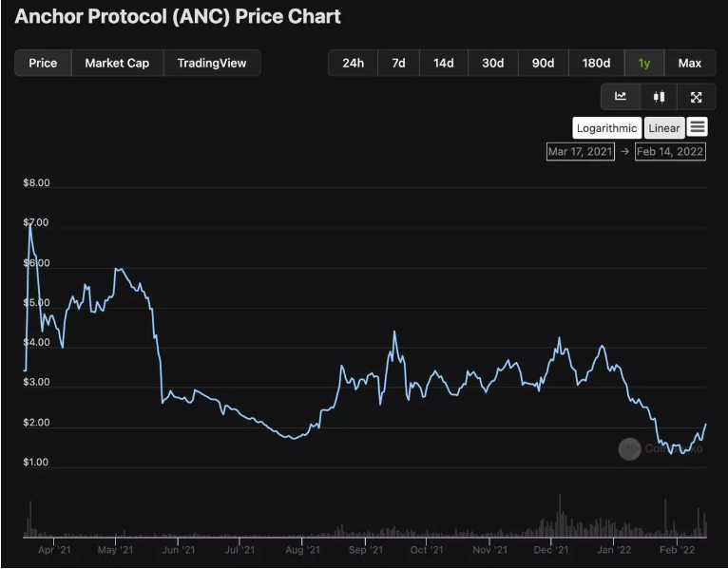Viewport: 728px width, 569px height.
Task: Open the Feb 14, 2022 end date picker
Action: [x=671, y=151]
